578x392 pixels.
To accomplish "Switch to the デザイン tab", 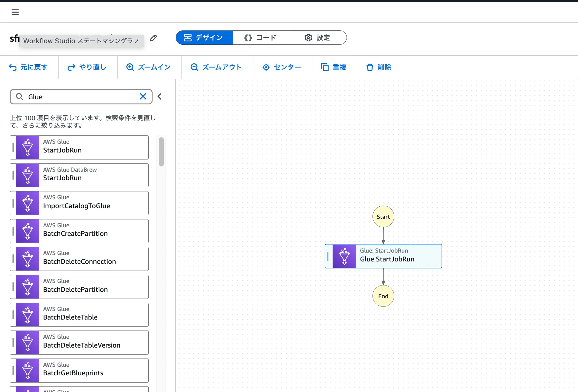I will tap(204, 38).
